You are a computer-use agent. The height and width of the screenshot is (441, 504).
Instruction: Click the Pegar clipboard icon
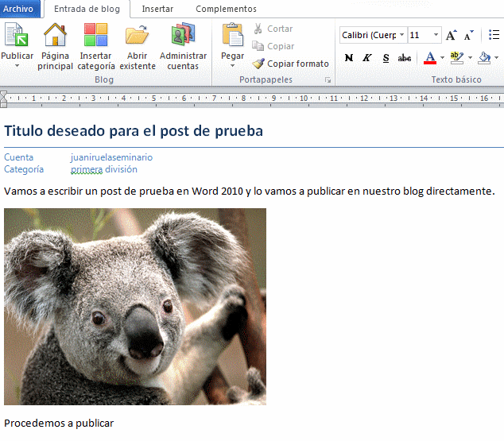[232, 37]
